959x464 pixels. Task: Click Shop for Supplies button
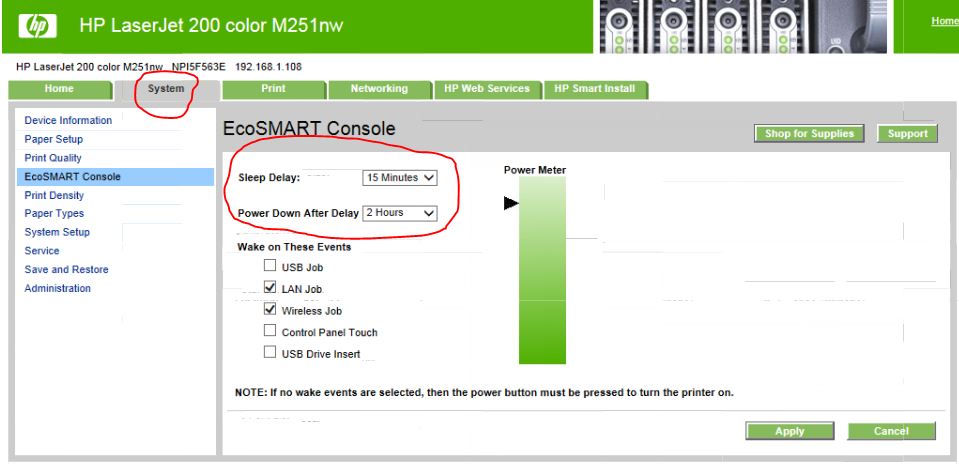(809, 133)
